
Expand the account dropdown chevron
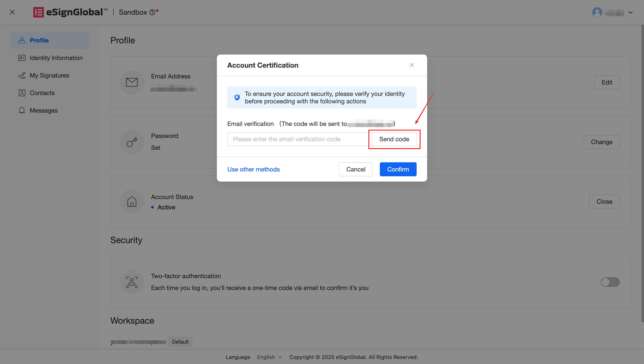[630, 12]
